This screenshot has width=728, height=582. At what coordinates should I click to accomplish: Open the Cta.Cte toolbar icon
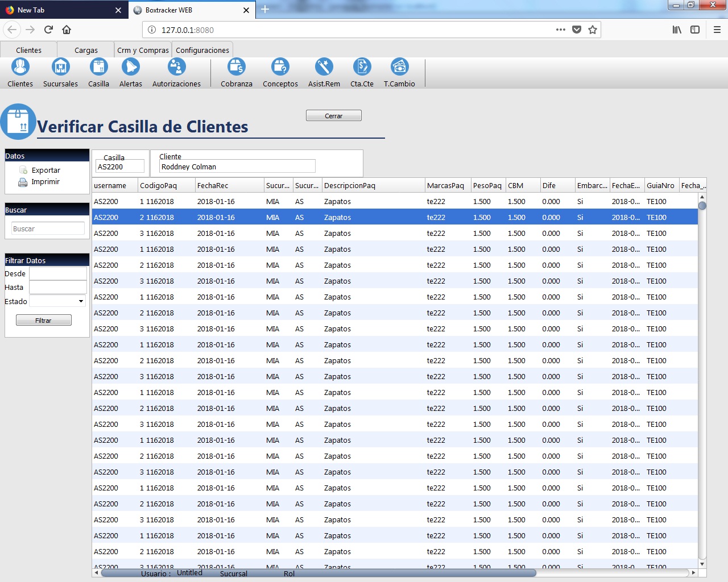[x=362, y=68]
